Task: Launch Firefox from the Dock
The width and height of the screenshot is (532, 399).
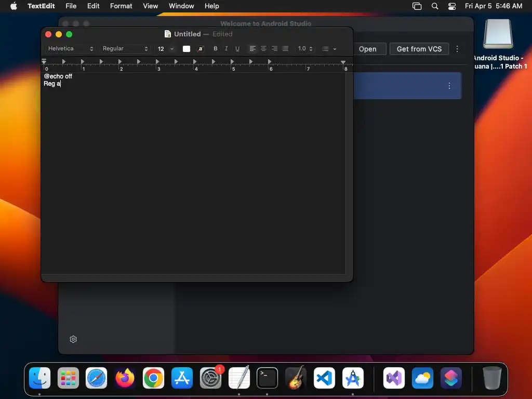Action: (125, 378)
